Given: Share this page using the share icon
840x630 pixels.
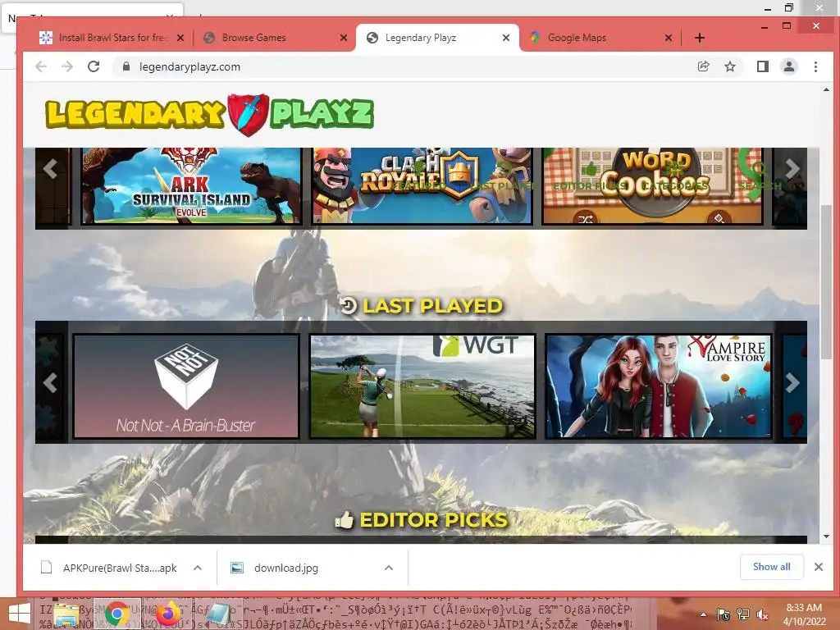Looking at the screenshot, I should coord(703,66).
